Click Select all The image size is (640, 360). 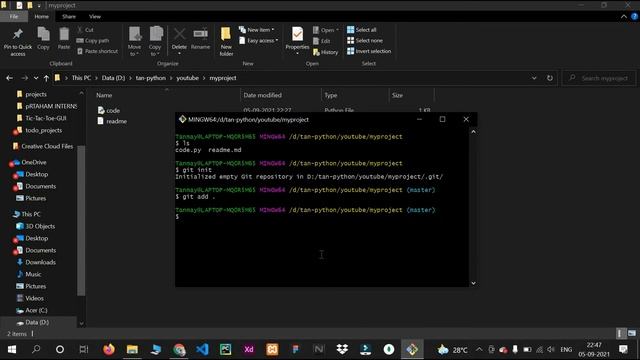pos(362,30)
